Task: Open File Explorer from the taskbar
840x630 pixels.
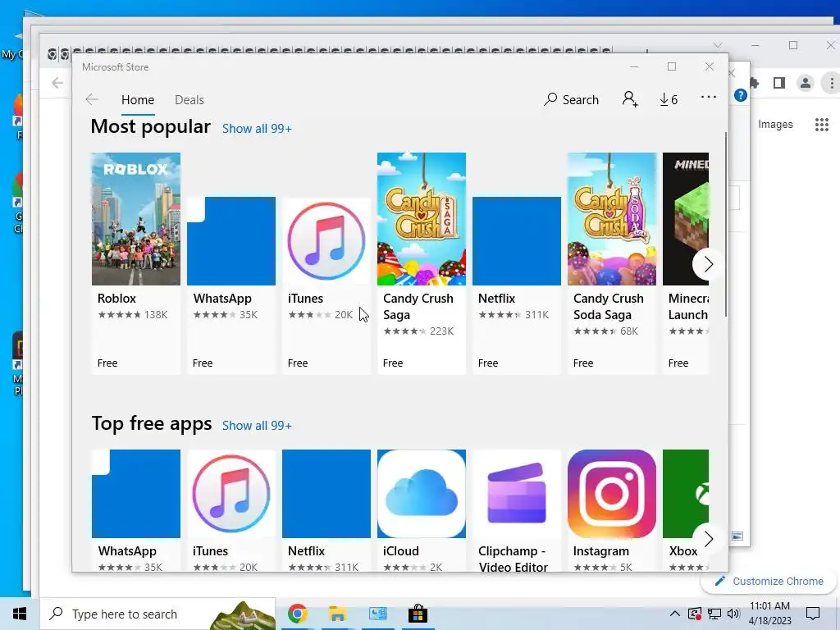Action: 337,614
